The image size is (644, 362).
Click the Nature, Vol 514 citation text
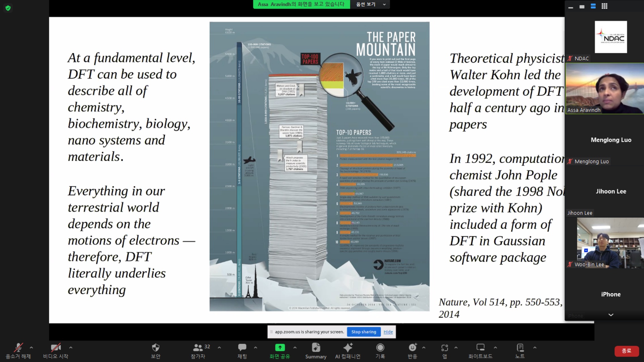[x=500, y=308]
